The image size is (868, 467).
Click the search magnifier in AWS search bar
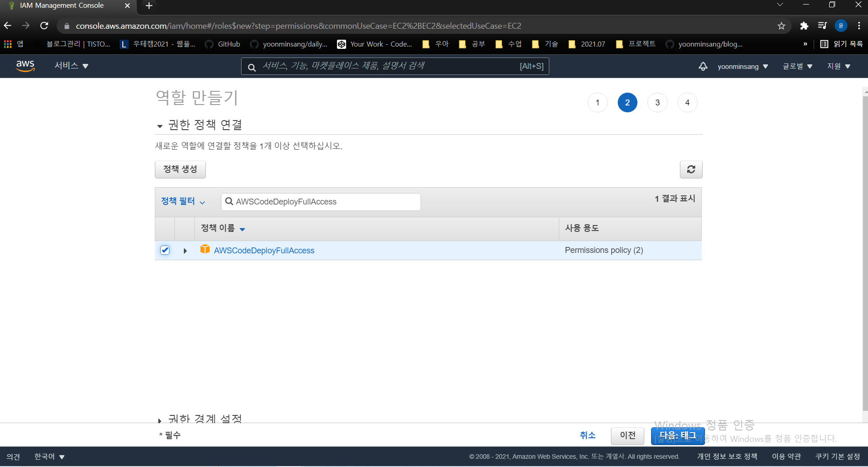[x=252, y=68]
